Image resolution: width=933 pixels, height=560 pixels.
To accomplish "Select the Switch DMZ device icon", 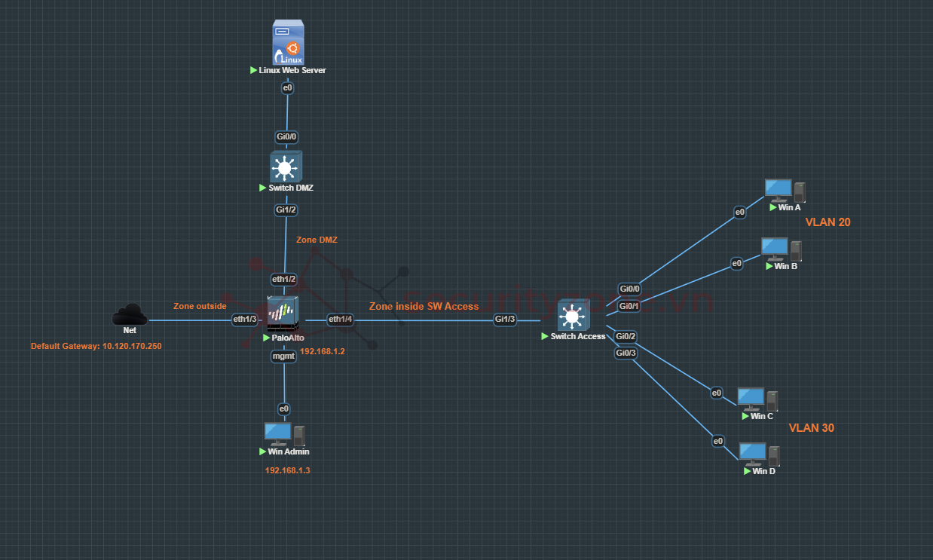I will click(286, 167).
